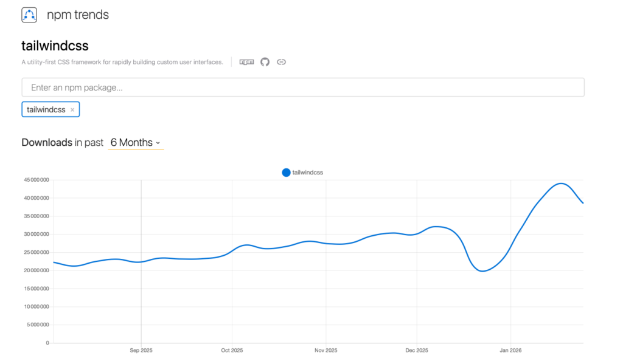Click the npm trends logo icon

pyautogui.click(x=29, y=15)
